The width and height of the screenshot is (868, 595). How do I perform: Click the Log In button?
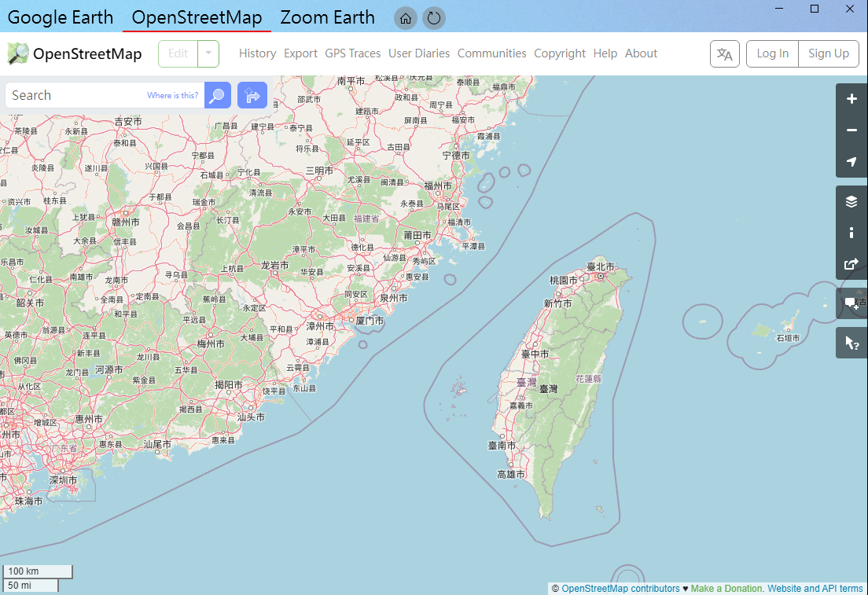(x=772, y=53)
